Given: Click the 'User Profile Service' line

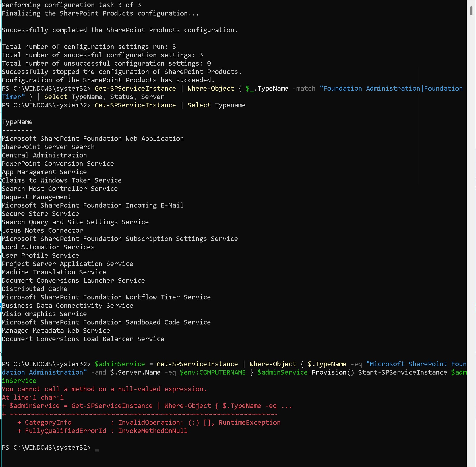Looking at the screenshot, I should (41, 256).
